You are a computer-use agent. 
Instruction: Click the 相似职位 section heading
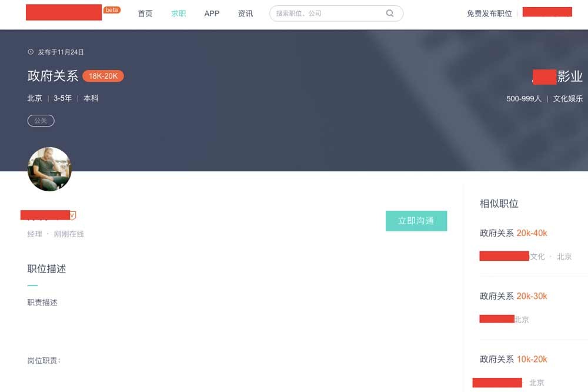tap(499, 204)
